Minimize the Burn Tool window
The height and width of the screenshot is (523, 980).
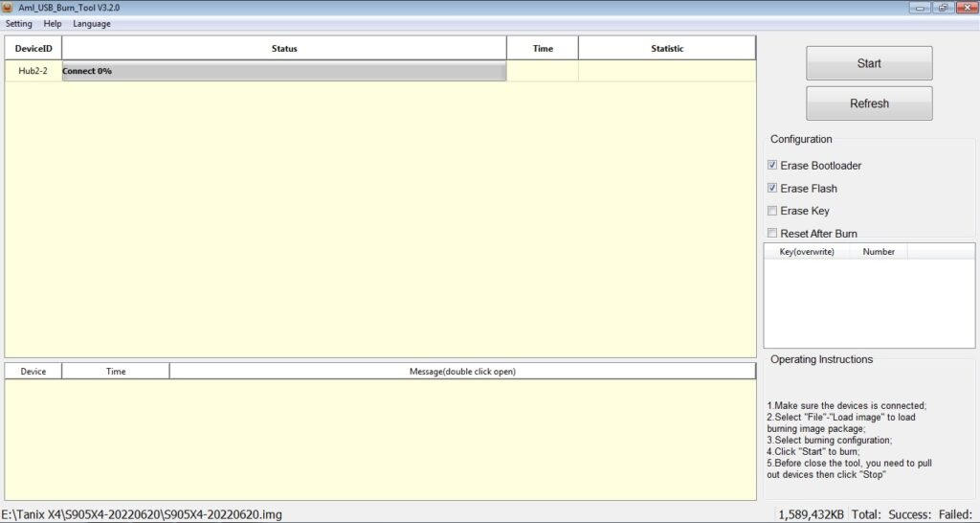(x=920, y=8)
